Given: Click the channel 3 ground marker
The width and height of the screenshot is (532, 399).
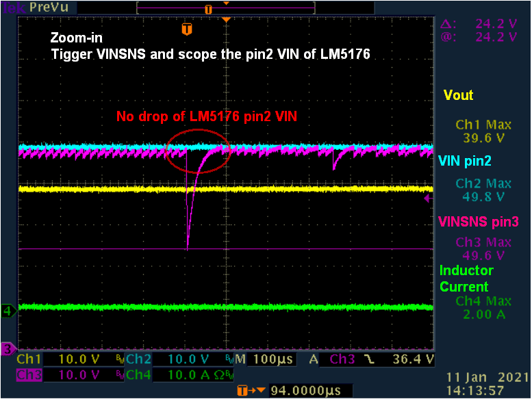Looking at the screenshot, I should click(x=8, y=349).
